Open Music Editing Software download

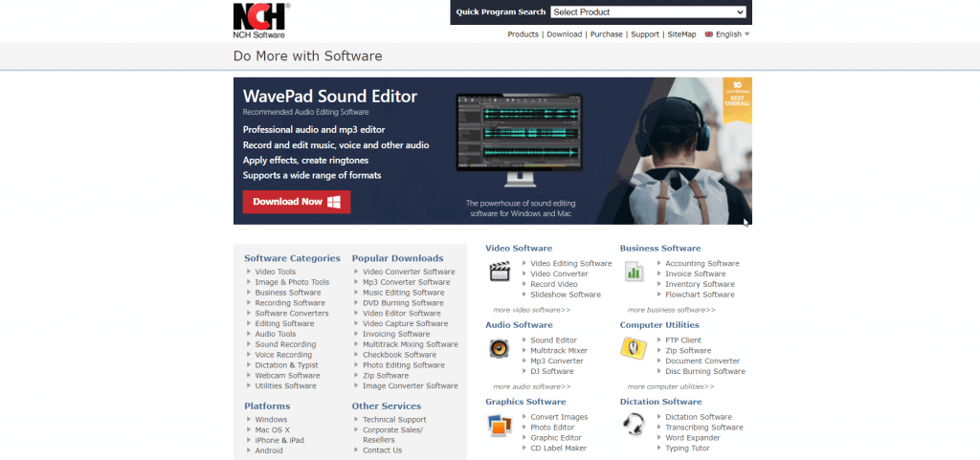tap(404, 292)
